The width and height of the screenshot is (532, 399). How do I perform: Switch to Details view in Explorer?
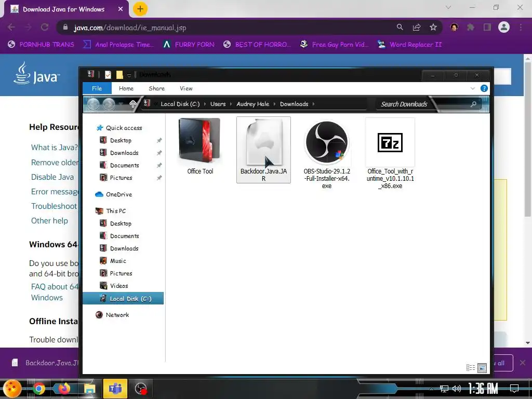(471, 368)
